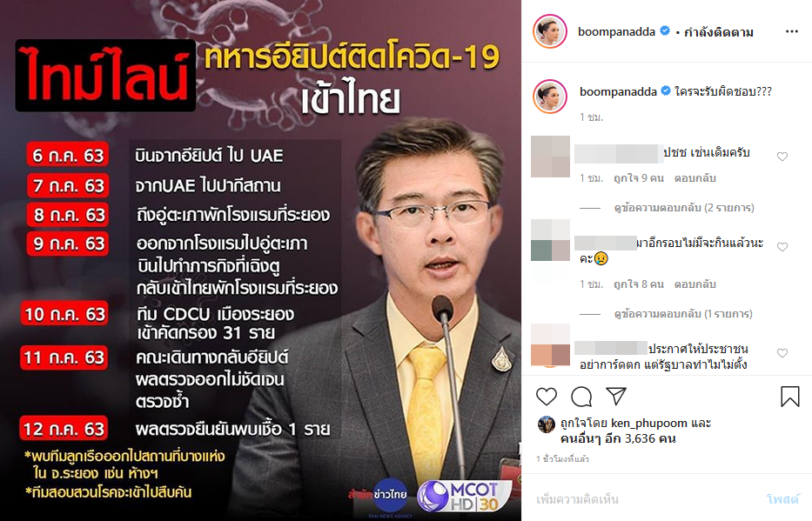View who liked first comment (9 คน)

pos(639,178)
